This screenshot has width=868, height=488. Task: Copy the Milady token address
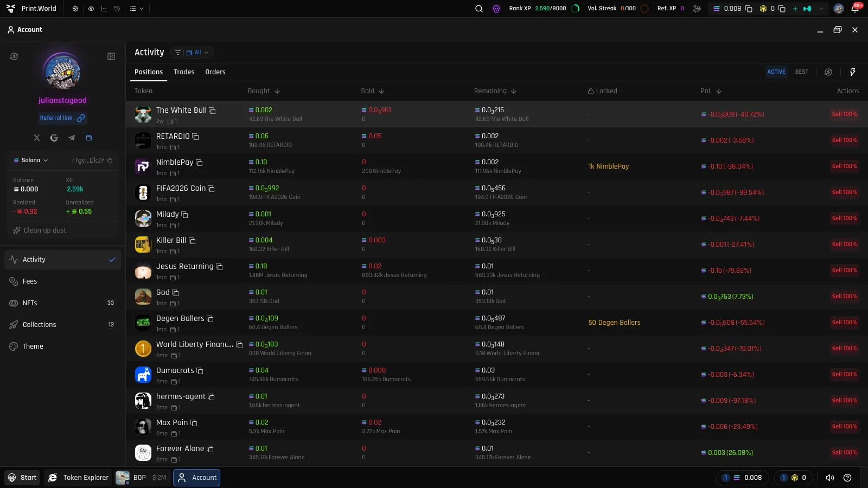[184, 215]
